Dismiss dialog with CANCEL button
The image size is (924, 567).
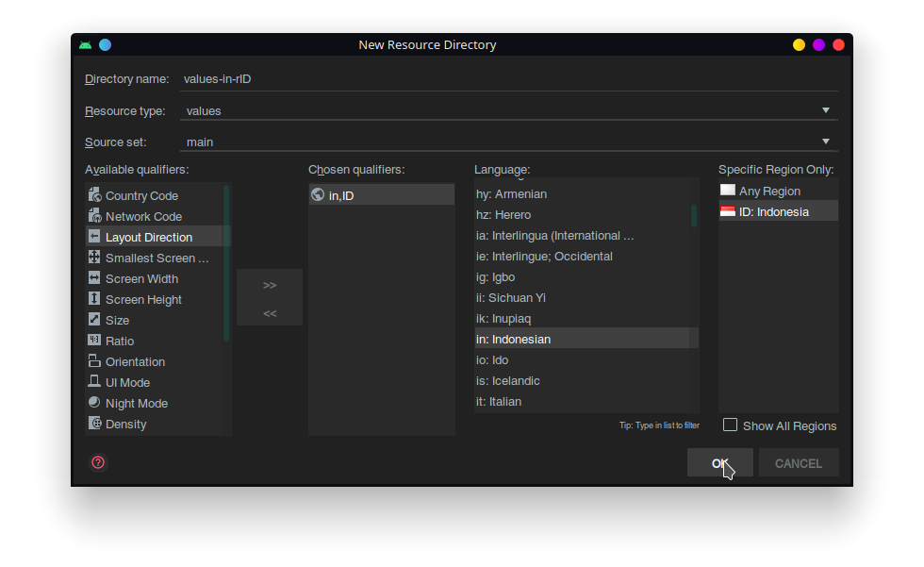pyautogui.click(x=799, y=463)
